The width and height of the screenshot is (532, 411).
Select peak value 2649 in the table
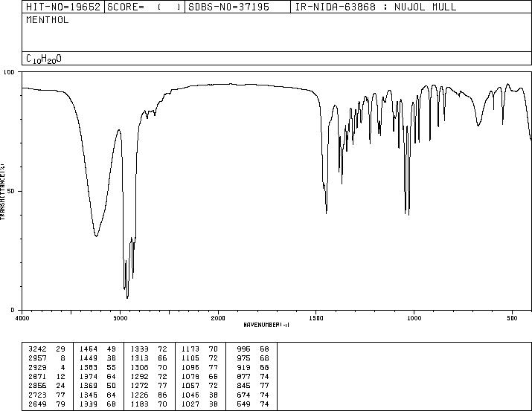coord(38,404)
